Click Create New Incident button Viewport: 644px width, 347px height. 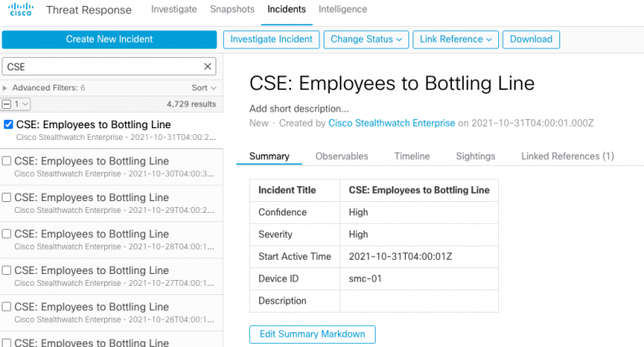point(109,39)
